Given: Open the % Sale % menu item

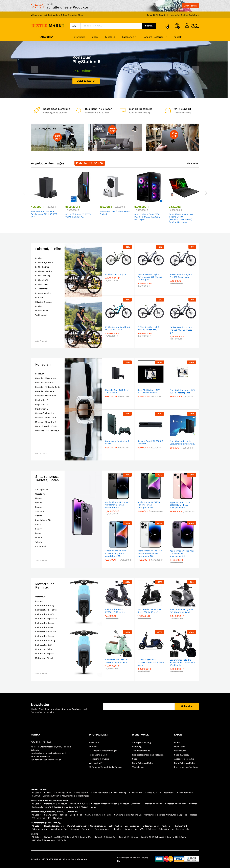Looking at the screenshot, I should click(x=110, y=37).
